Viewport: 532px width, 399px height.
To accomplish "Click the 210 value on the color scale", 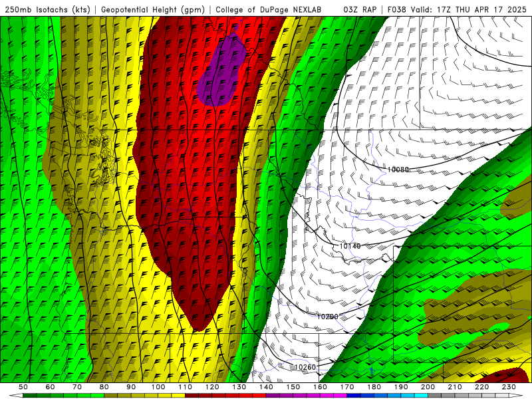I will click(455, 387).
